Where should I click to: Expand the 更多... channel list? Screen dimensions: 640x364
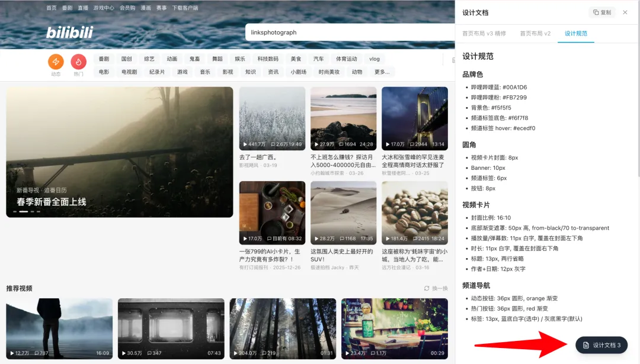tap(382, 72)
